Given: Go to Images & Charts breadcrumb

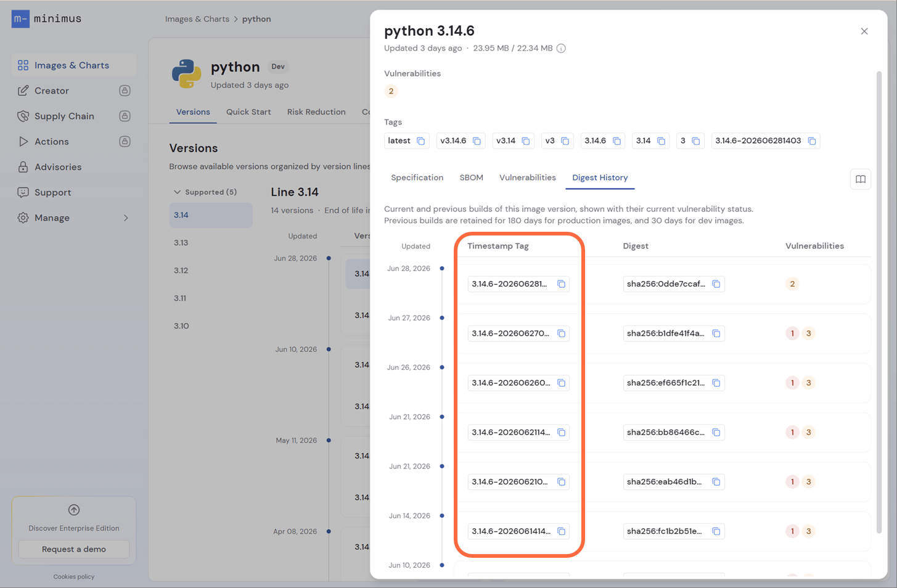Looking at the screenshot, I should tap(197, 19).
